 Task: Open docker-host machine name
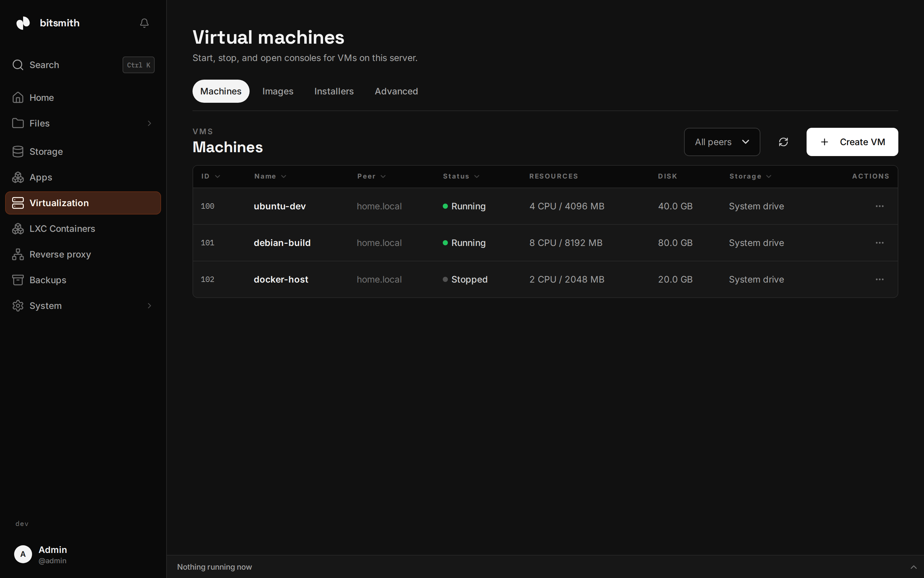click(x=281, y=279)
